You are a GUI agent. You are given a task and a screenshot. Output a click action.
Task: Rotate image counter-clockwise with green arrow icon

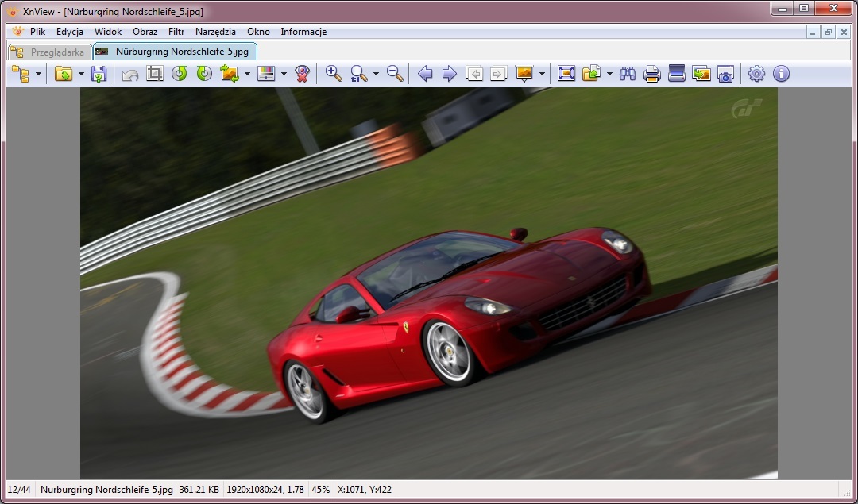[180, 73]
